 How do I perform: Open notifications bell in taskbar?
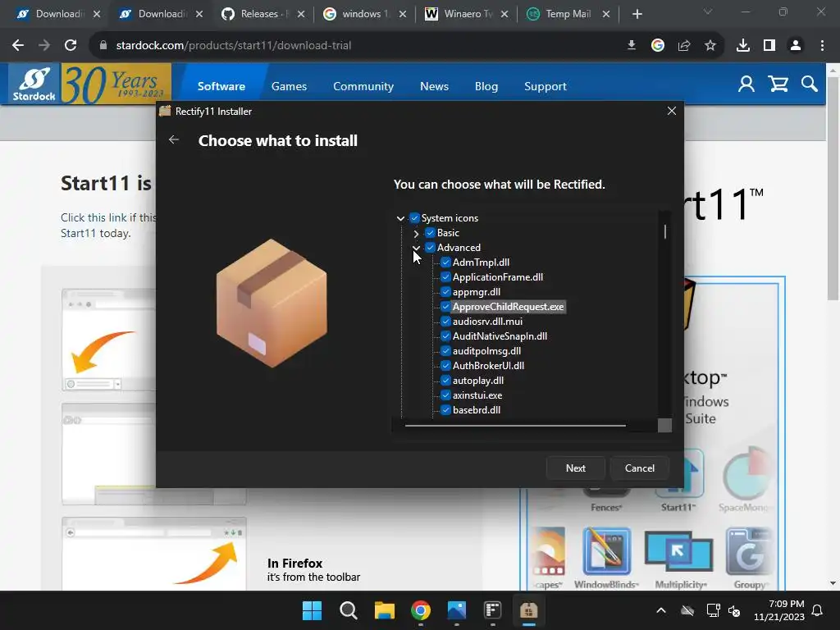[817, 610]
